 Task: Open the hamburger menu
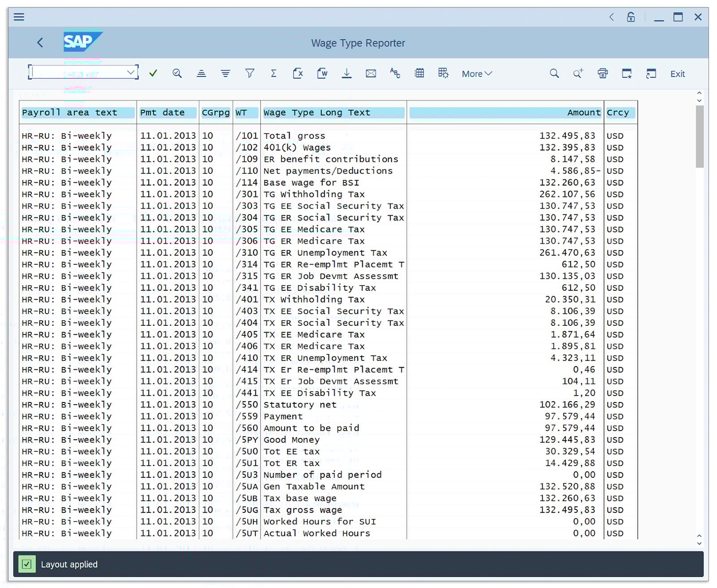tap(19, 17)
